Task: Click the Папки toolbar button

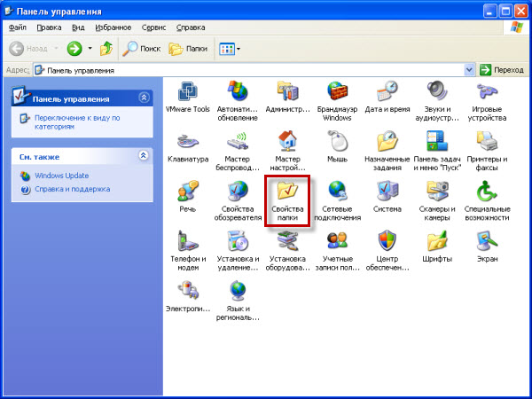Action: (x=188, y=48)
